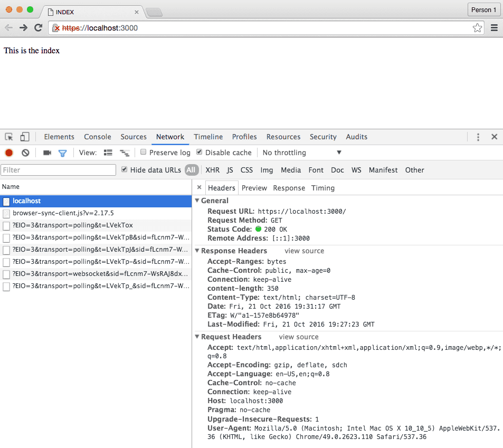503x448 pixels.
Task: Click the clear network log icon
Action: pyautogui.click(x=25, y=153)
